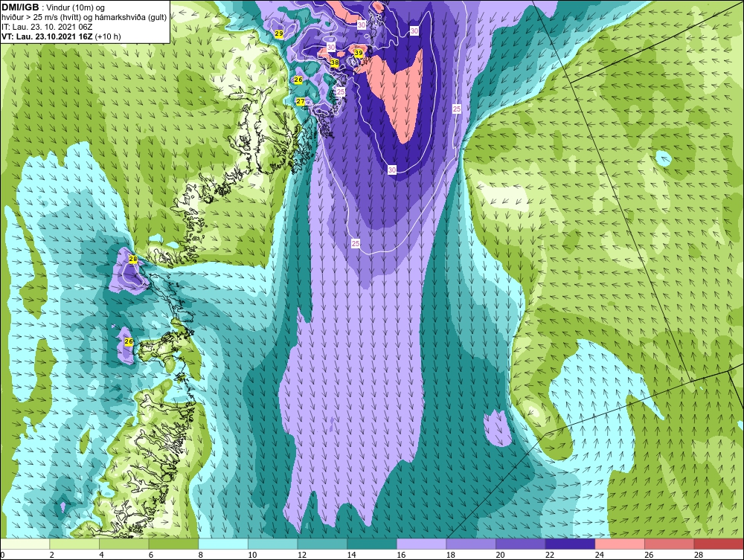
Task: Click the '(+10 h)' forecast offset text
Action: point(108,36)
